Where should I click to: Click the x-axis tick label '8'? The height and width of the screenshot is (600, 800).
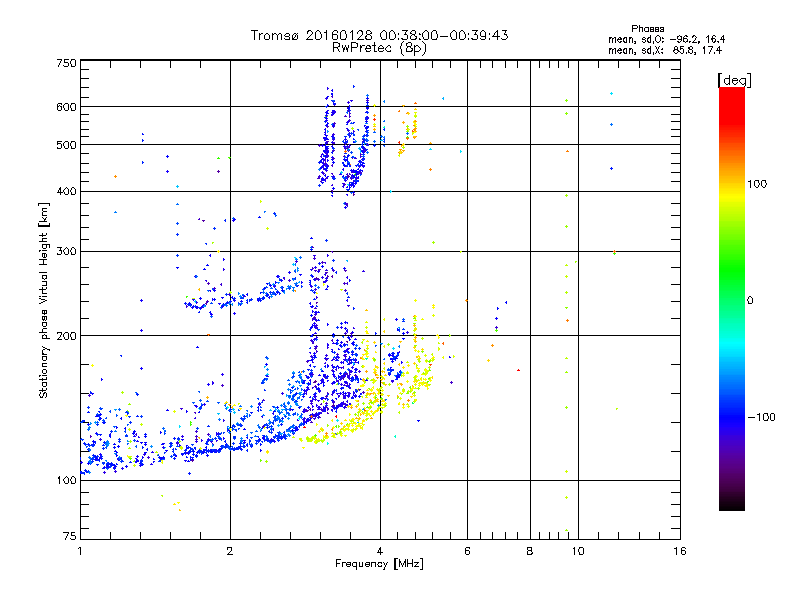pos(530,551)
